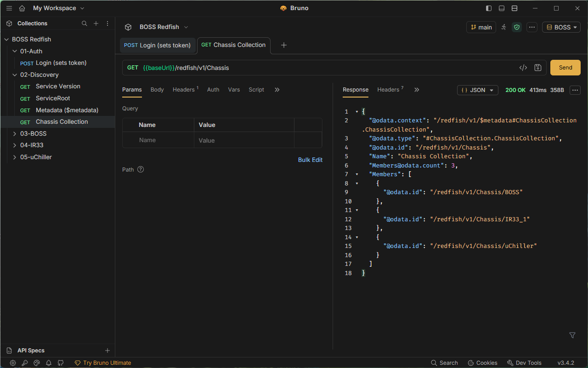This screenshot has width=588, height=368.
Task: Select the Login (sets token) request in tree
Action: [57, 63]
